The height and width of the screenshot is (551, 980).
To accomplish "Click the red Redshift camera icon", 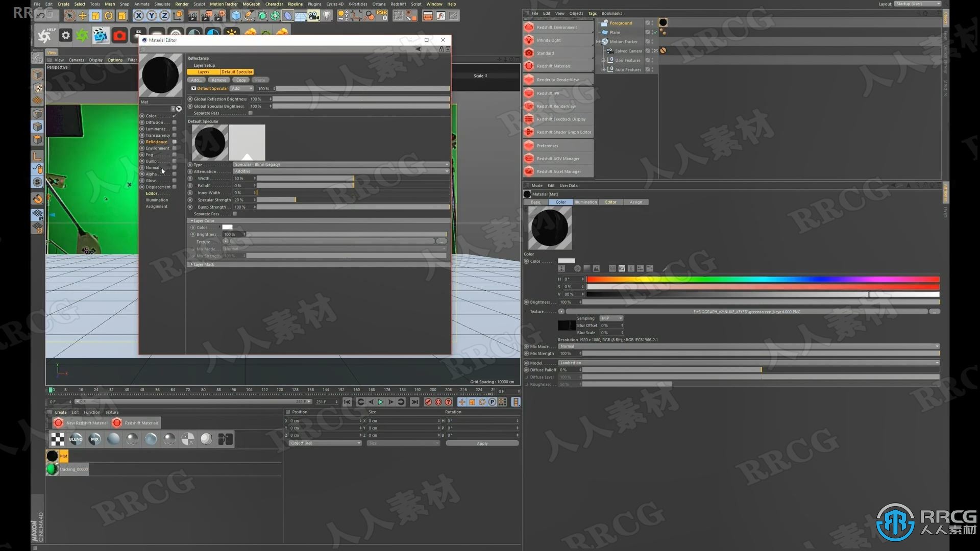I will tap(119, 35).
